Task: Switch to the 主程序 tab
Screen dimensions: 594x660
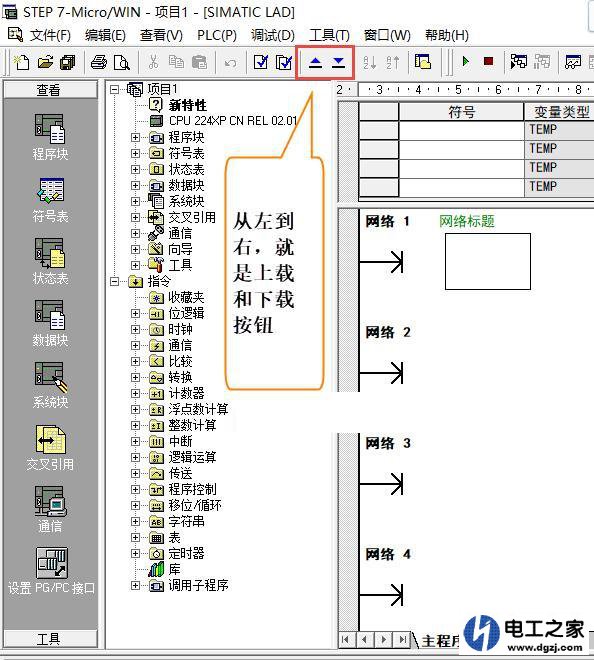Action: point(440,641)
